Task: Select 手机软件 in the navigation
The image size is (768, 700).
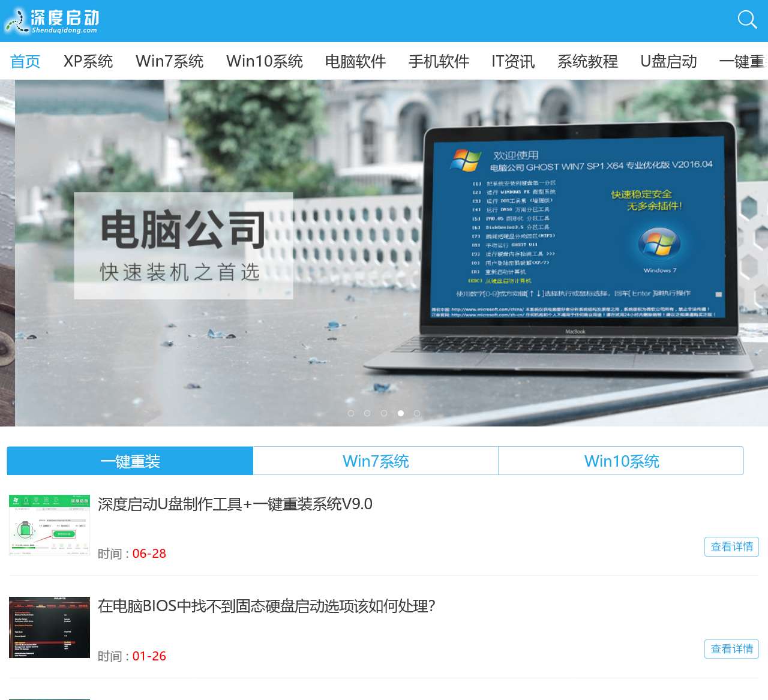Action: coord(439,61)
